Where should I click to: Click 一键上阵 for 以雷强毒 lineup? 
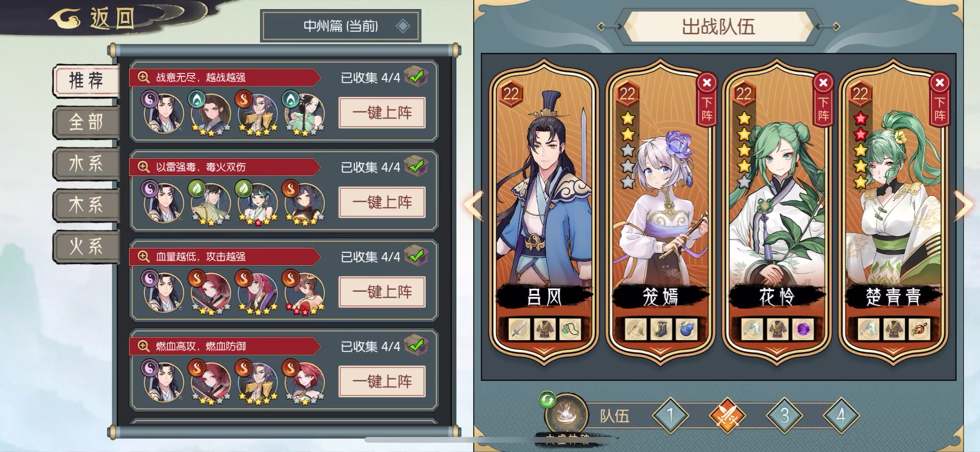(382, 203)
